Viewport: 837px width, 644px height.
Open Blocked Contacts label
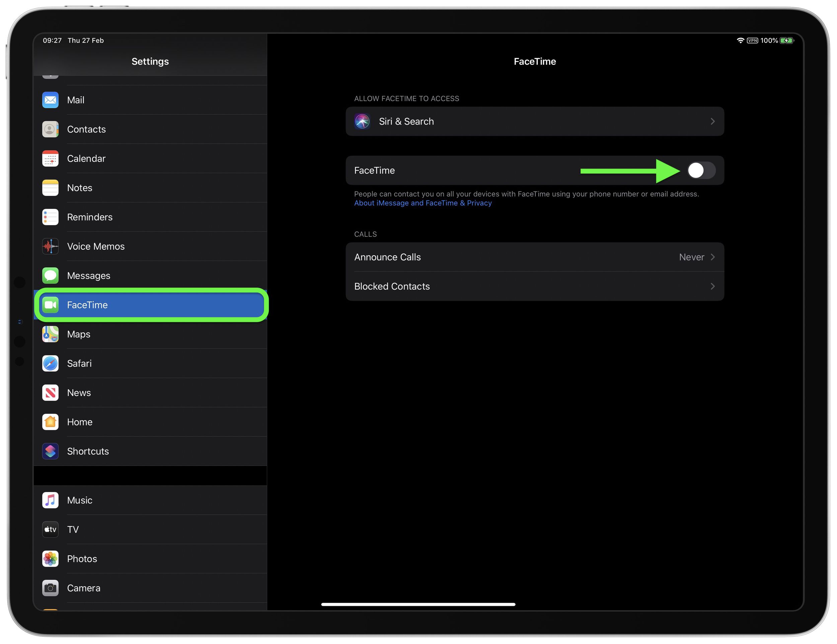pyautogui.click(x=392, y=287)
